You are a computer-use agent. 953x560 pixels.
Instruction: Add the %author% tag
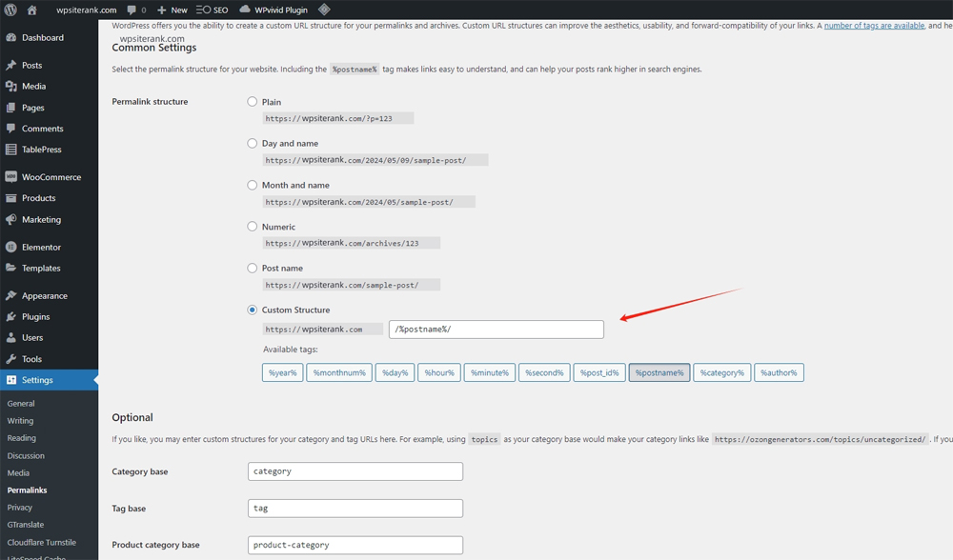pos(779,372)
